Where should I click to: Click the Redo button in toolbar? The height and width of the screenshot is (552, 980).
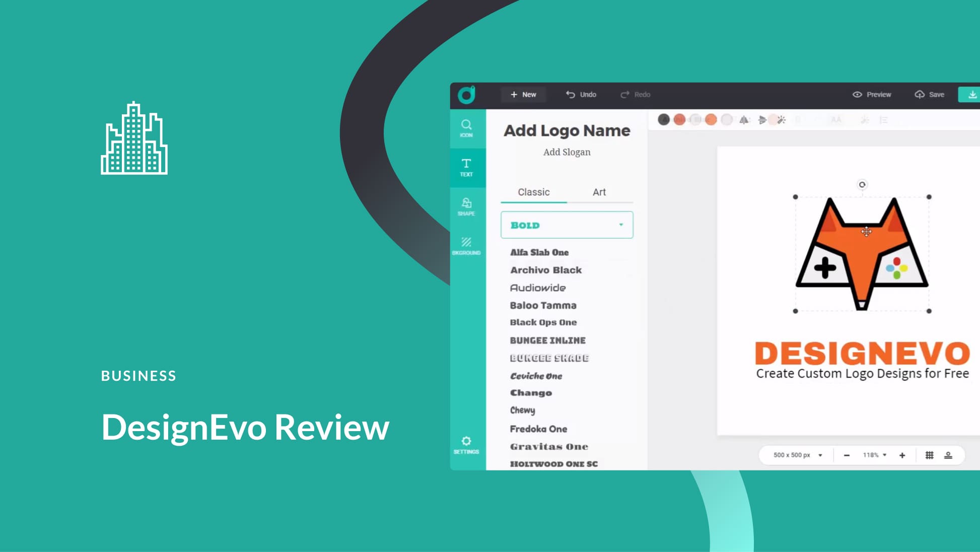pos(635,94)
